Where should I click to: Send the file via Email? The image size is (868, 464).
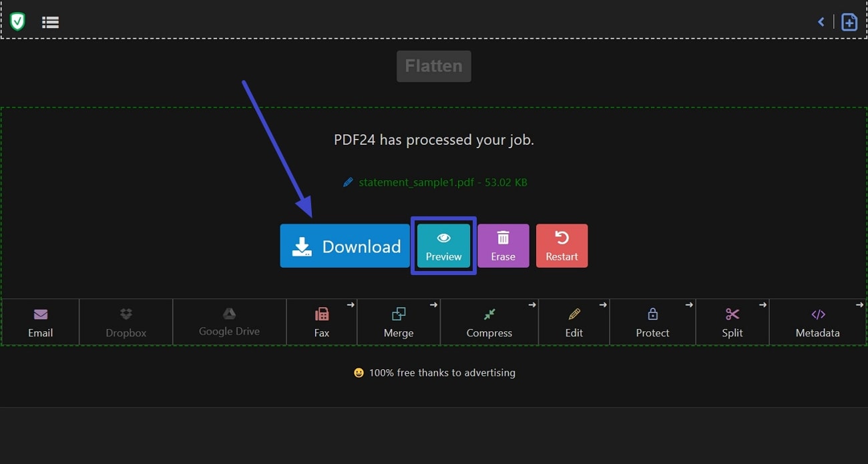tap(40, 322)
